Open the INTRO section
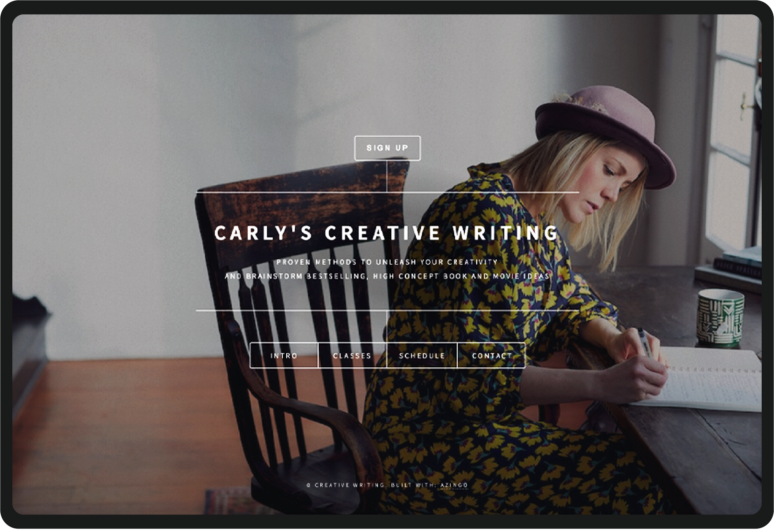This screenshot has height=532, width=774. click(284, 355)
